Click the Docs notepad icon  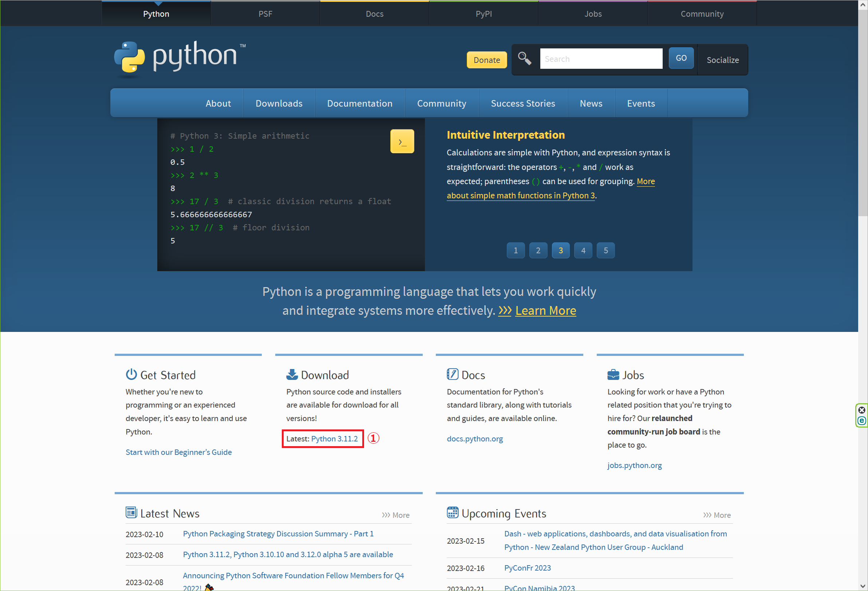coord(452,374)
